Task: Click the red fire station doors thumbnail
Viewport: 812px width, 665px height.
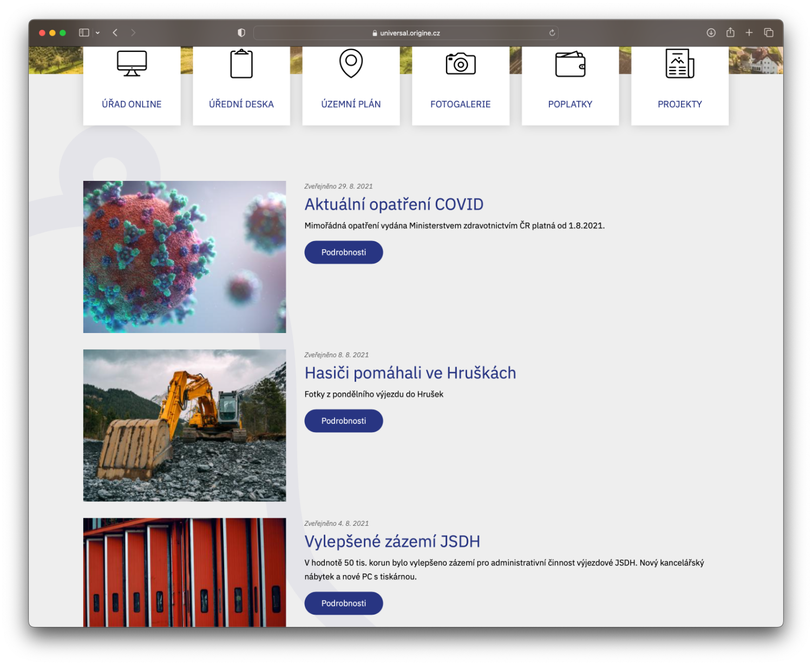Action: coord(185,572)
